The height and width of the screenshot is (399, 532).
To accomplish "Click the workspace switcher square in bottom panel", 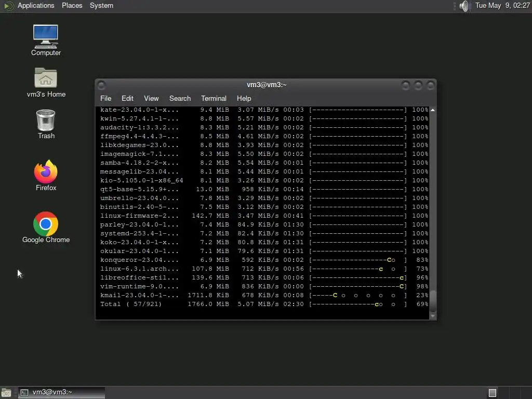I will tap(493, 393).
